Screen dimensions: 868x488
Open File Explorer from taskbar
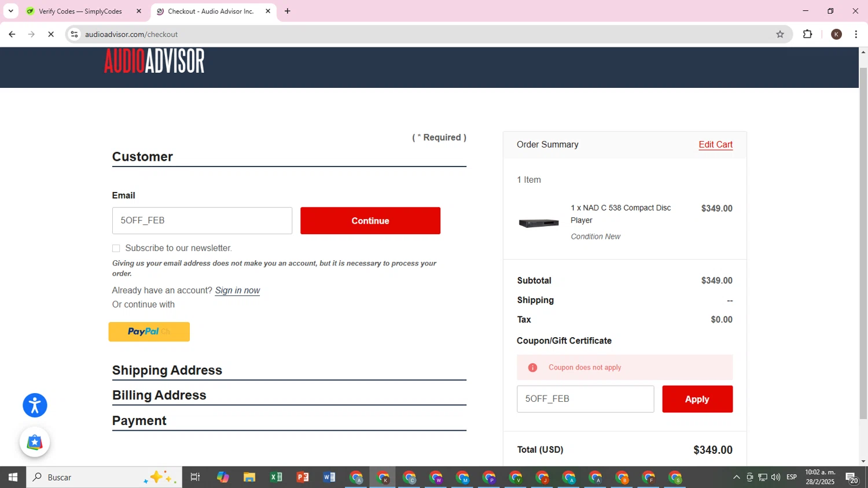coord(249,477)
